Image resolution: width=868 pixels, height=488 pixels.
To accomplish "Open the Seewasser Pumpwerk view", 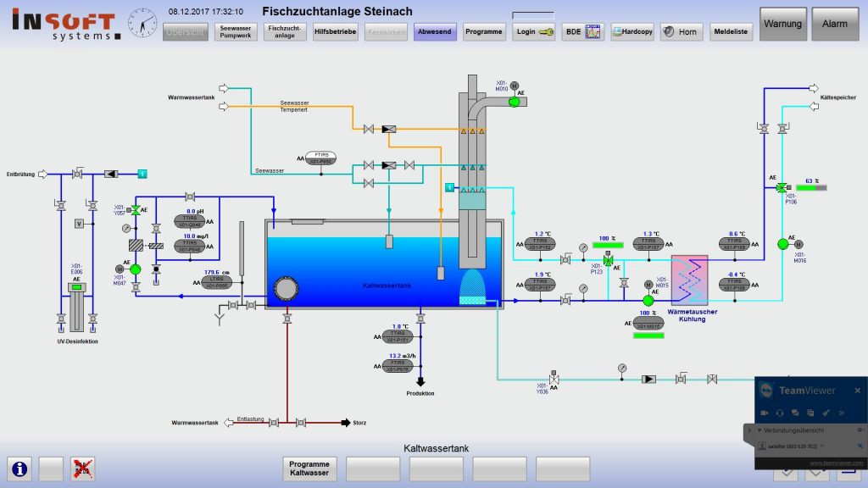I will point(235,32).
